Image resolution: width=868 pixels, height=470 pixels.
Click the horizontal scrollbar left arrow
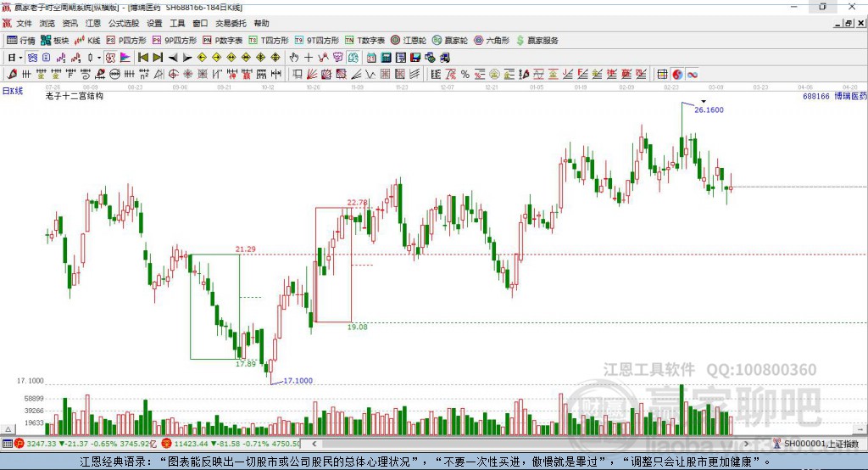314,444
